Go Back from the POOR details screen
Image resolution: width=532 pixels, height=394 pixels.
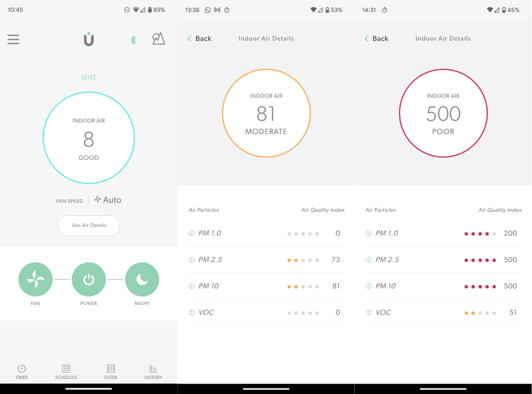[x=377, y=38]
